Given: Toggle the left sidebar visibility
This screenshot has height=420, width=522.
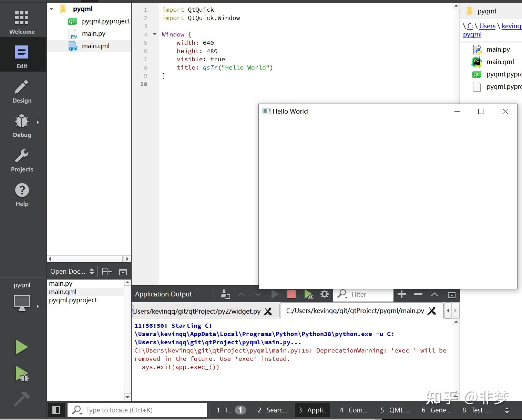Looking at the screenshot, I should (56, 410).
